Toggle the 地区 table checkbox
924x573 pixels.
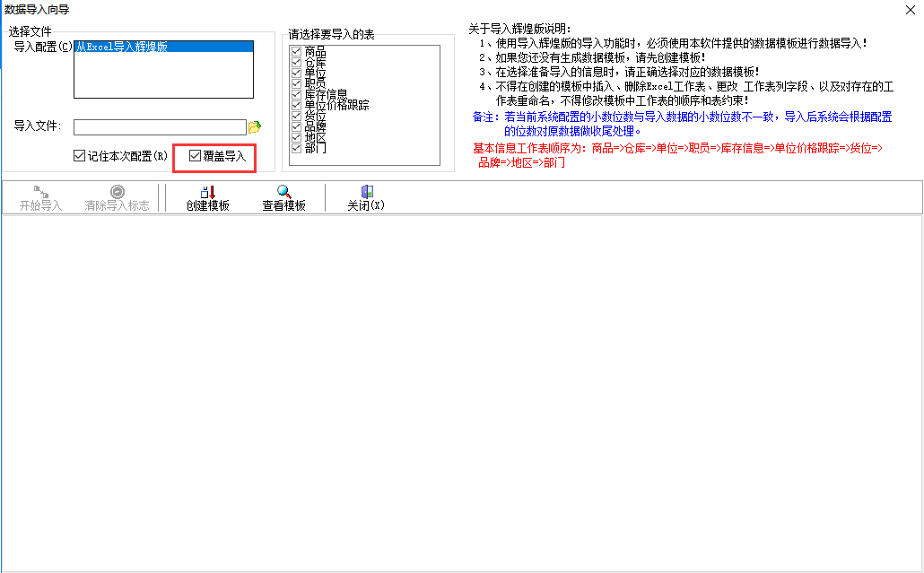[x=297, y=137]
